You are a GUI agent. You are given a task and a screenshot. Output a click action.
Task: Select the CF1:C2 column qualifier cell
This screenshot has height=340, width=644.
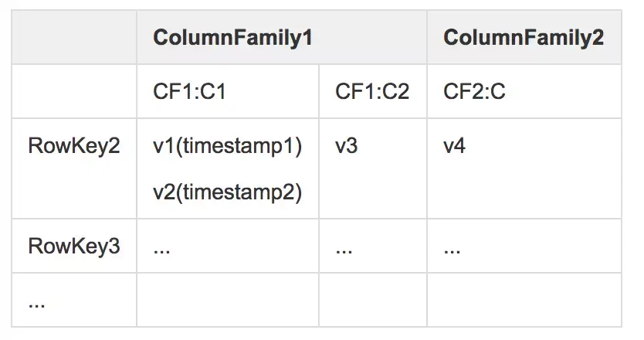[372, 92]
